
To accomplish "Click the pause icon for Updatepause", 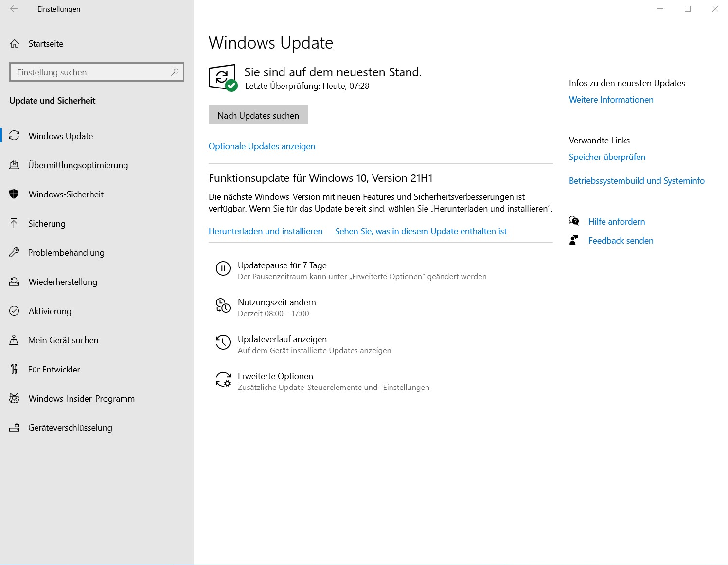I will pos(223,268).
